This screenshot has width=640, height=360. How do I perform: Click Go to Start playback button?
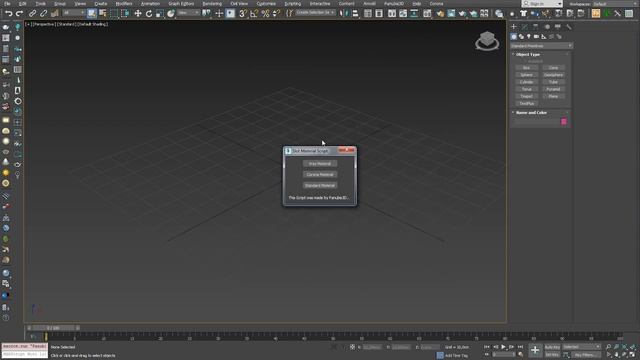pos(487,347)
